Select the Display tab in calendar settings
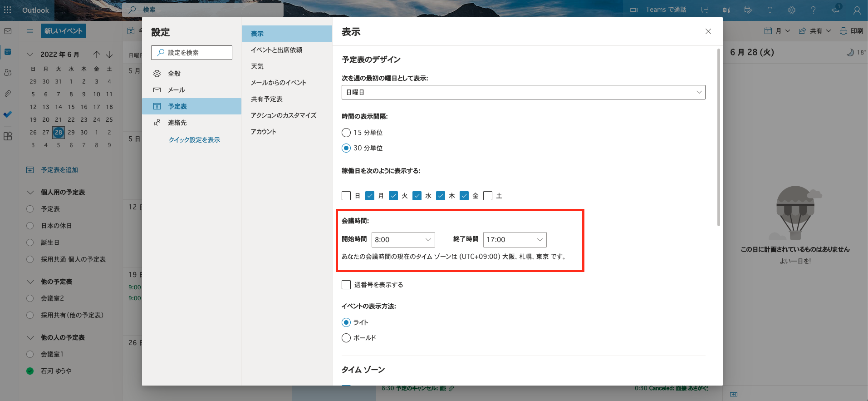This screenshot has width=868, height=401. pos(287,34)
